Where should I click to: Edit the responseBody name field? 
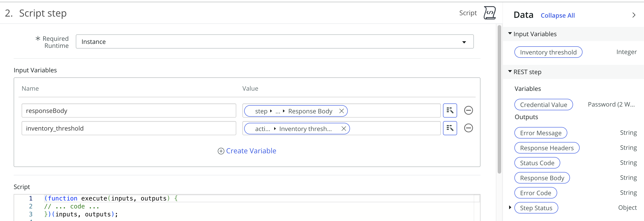click(129, 110)
